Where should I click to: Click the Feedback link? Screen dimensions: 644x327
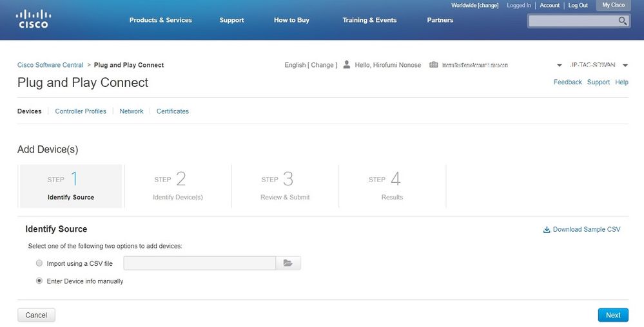coord(567,82)
